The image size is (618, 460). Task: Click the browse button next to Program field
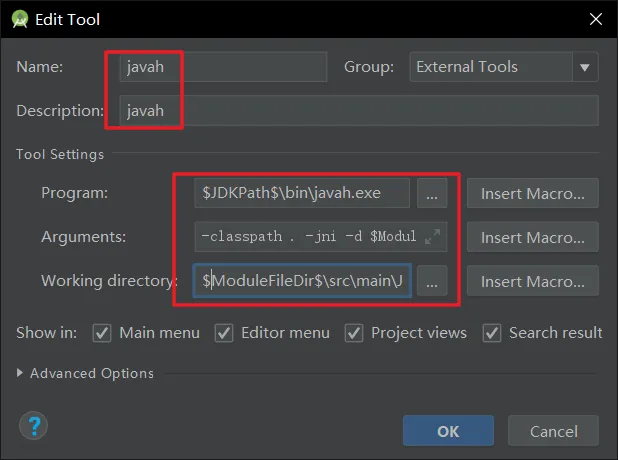point(431,195)
